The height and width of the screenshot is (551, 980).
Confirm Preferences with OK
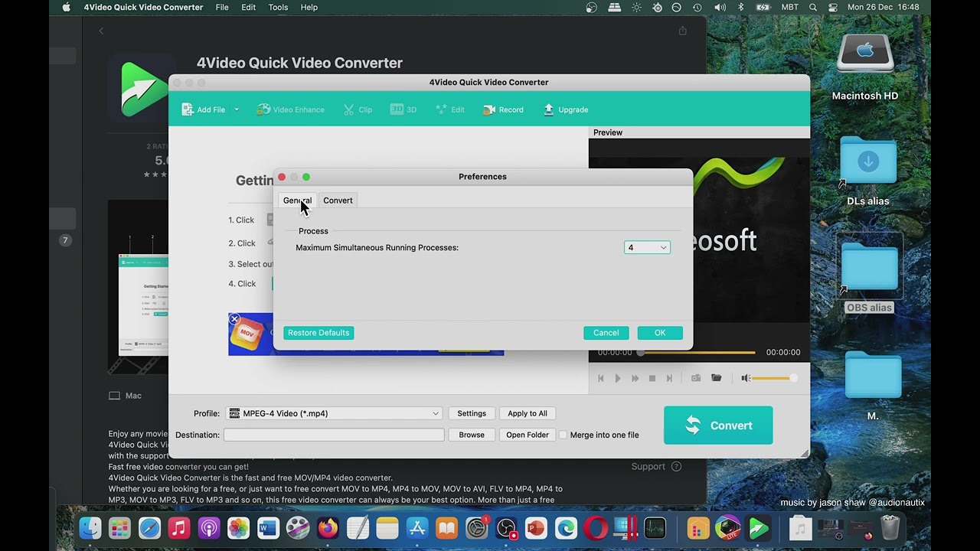click(x=660, y=333)
